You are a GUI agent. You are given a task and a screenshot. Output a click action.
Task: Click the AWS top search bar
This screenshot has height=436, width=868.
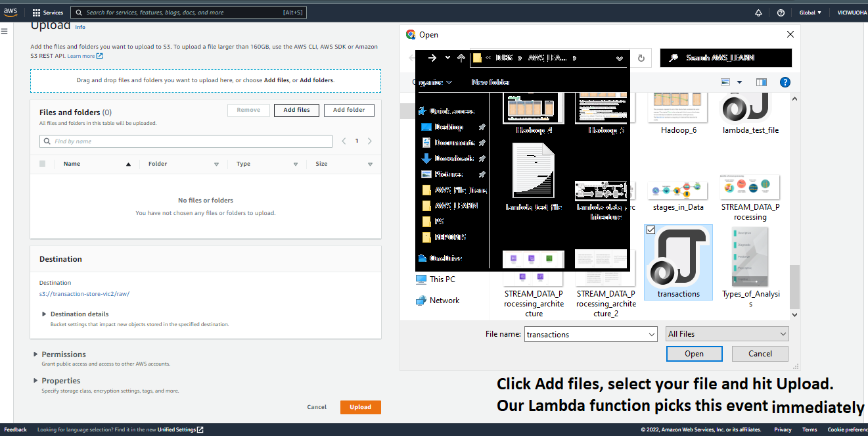[188, 12]
